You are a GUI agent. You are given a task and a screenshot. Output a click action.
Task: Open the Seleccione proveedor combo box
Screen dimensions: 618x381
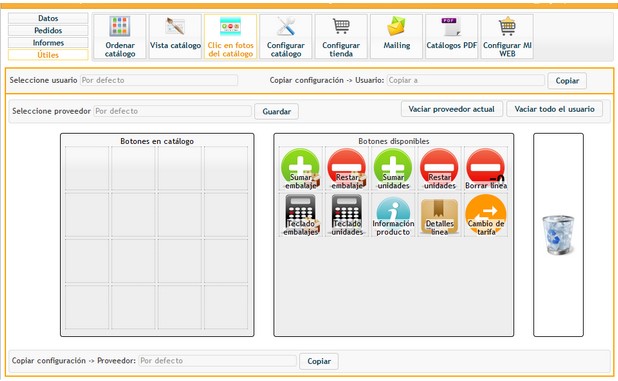tap(173, 111)
